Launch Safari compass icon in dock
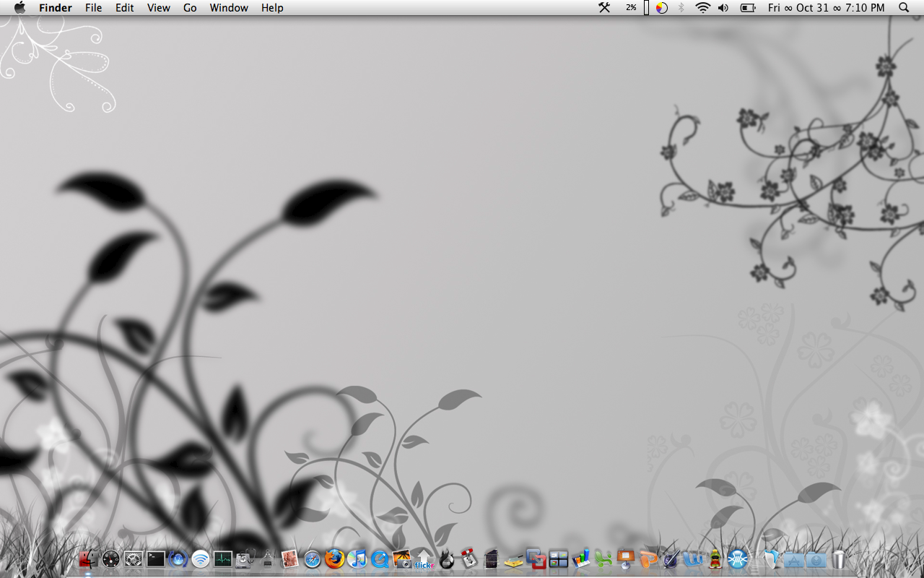 pos(313,558)
